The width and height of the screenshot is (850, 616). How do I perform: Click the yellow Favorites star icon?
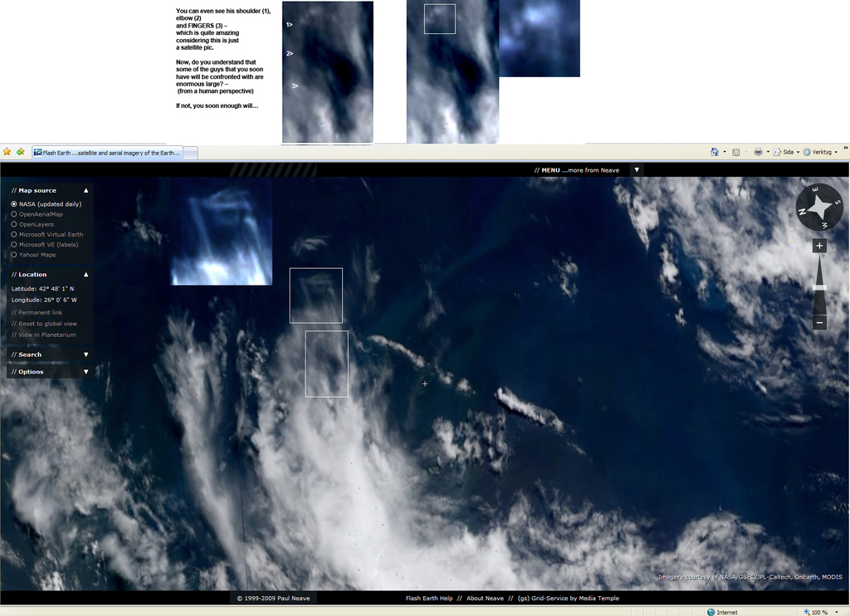tap(7, 152)
